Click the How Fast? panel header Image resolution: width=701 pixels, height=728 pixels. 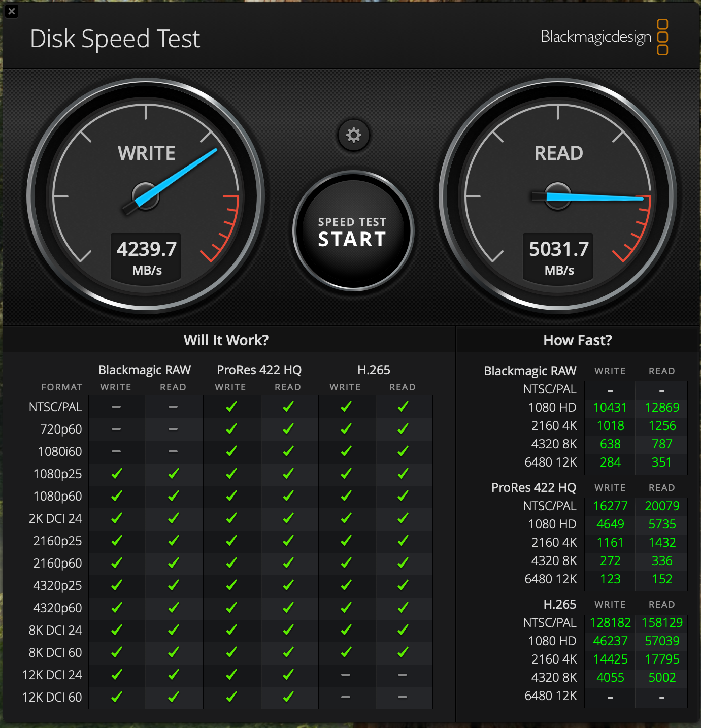[578, 340]
